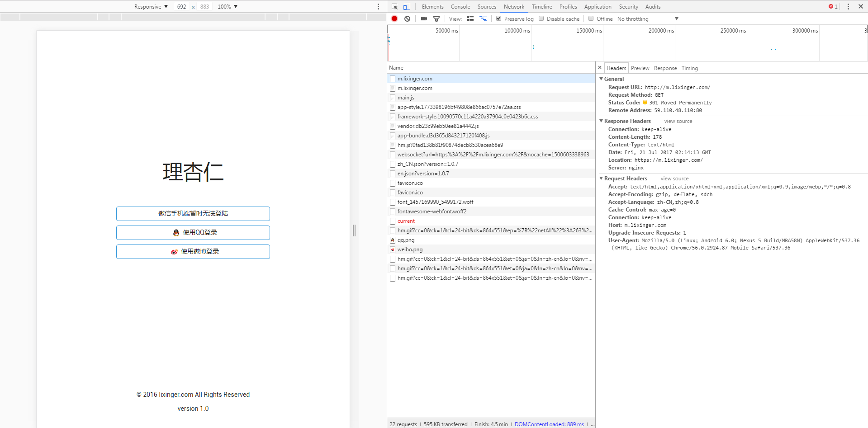This screenshot has height=428, width=868.
Task: Uncheck the Preserve log checkbox
Action: (498, 19)
